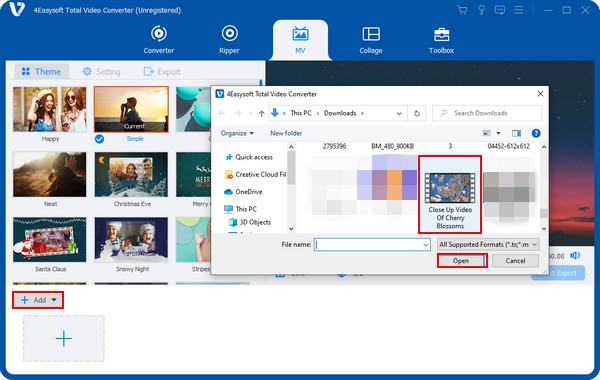Toggle the Simple theme check mark
Screen dimensions: 600x380
pyautogui.click(x=99, y=139)
